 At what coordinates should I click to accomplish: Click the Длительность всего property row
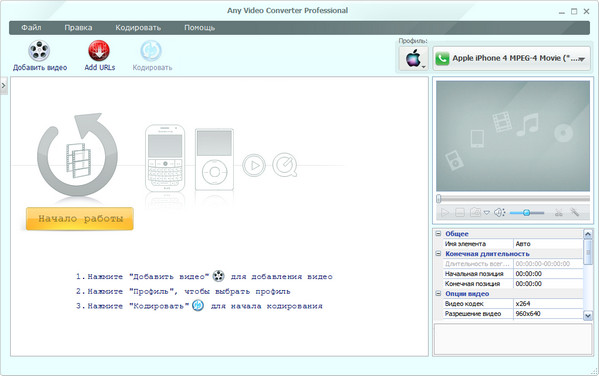click(x=513, y=264)
